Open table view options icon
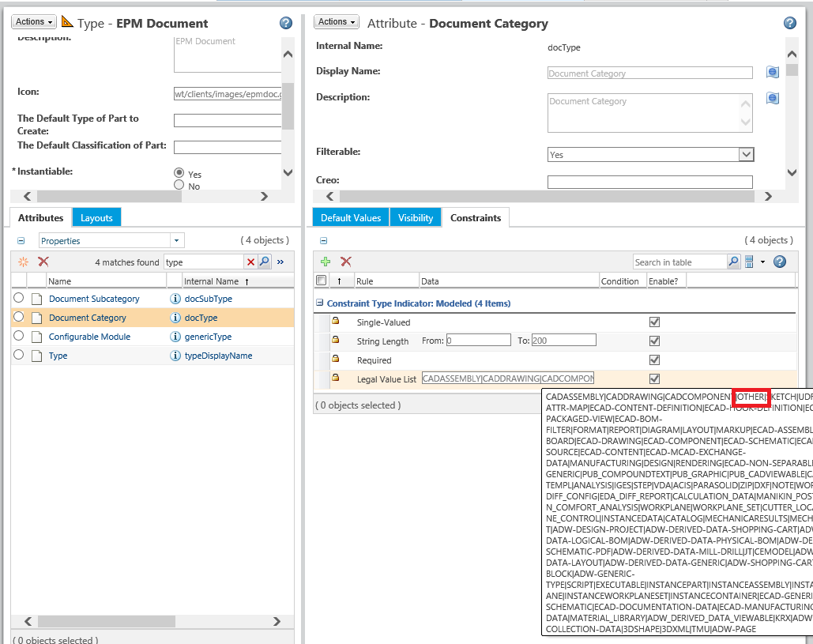 749,262
